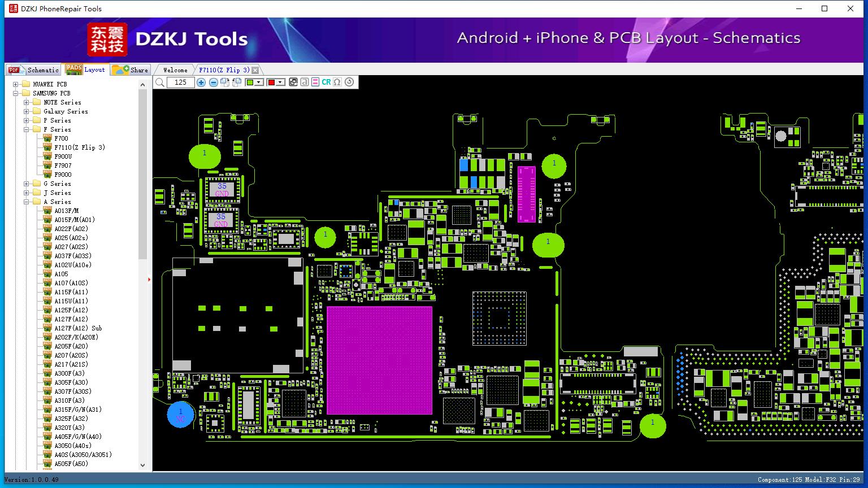
Task: Maximize the DZKJ PhoneRepair Tools window
Action: point(824,8)
